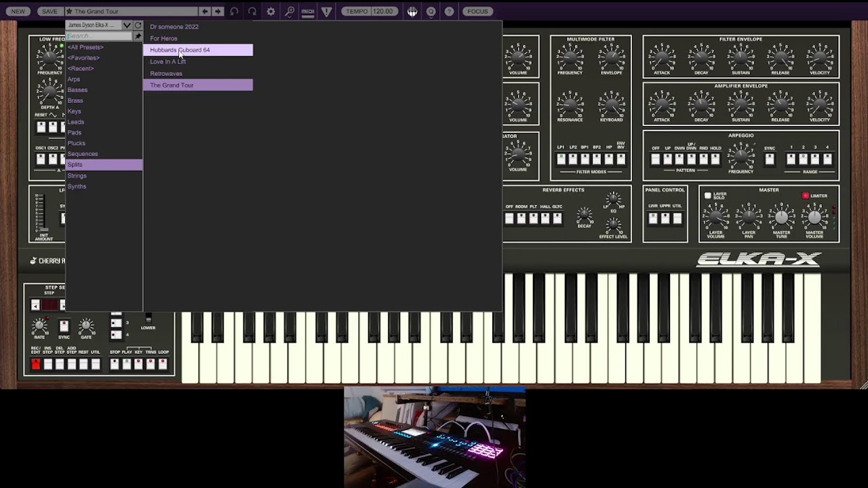Open the Sequences preset category
This screenshot has height=488, width=868.
[x=83, y=154]
